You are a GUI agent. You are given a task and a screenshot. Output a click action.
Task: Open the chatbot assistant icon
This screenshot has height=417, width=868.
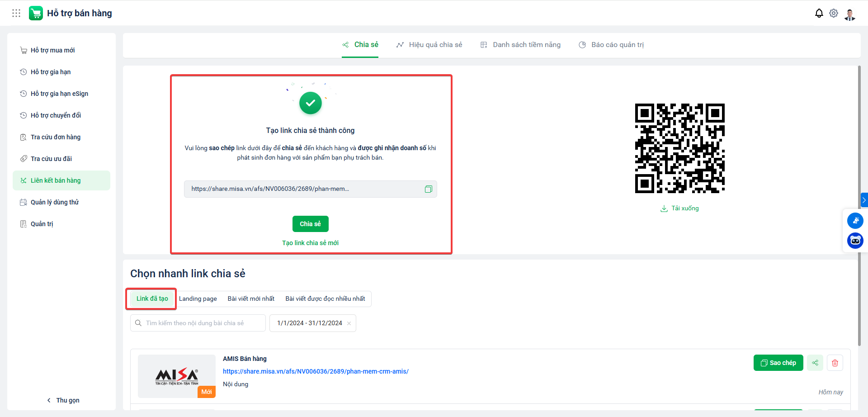coord(855,241)
